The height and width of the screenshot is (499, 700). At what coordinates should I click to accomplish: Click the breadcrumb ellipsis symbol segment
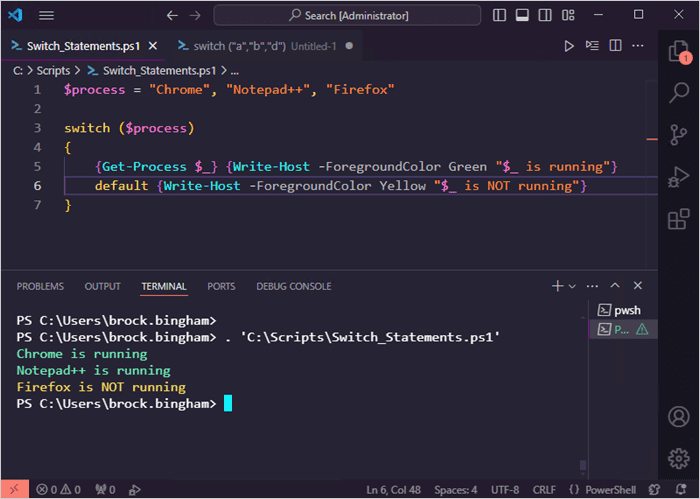(x=235, y=71)
